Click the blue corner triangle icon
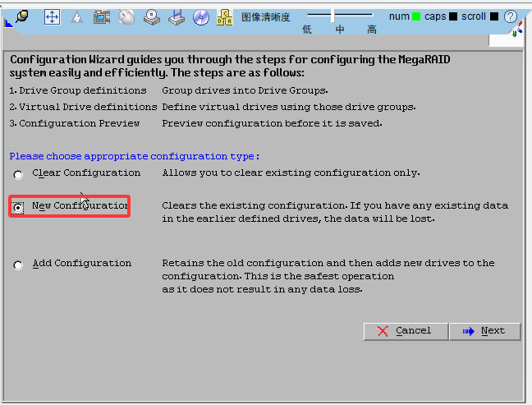Screen dimensions: 532x405 (8, 23)
